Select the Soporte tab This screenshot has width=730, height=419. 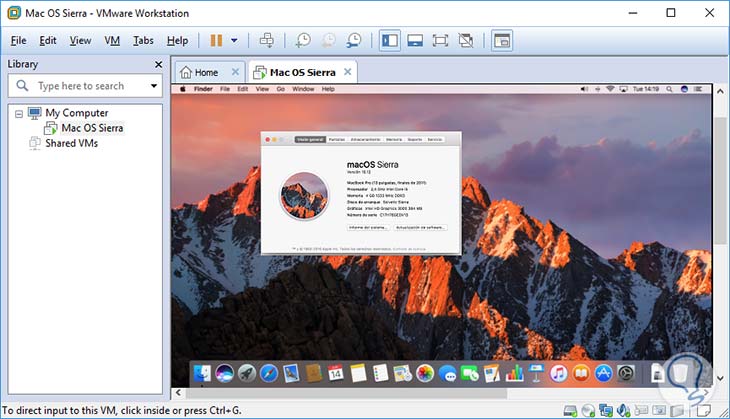coord(414,139)
